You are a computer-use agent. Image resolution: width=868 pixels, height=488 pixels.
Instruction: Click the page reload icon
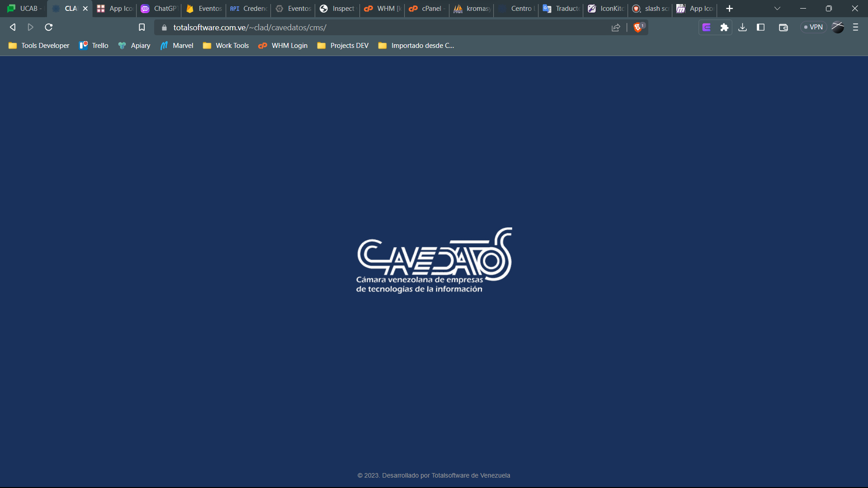point(49,28)
